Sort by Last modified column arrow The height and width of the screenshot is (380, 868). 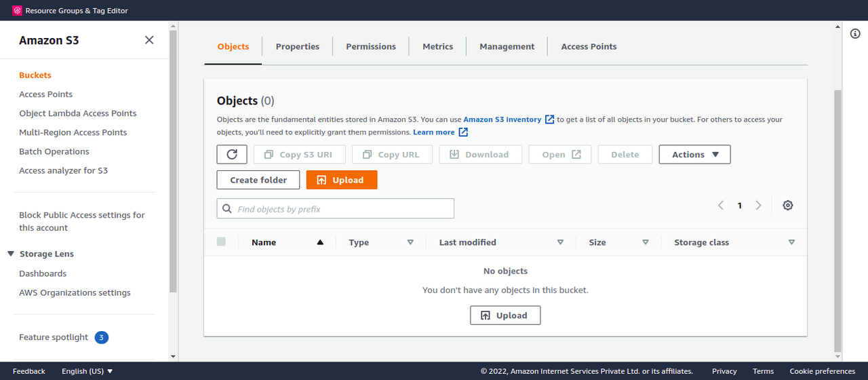pyautogui.click(x=560, y=242)
